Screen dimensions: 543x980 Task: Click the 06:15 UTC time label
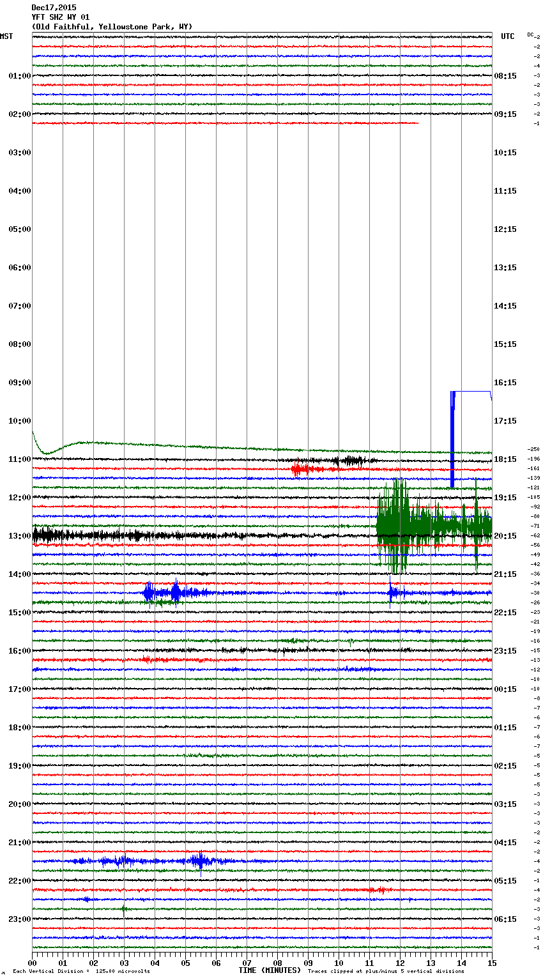pyautogui.click(x=505, y=919)
